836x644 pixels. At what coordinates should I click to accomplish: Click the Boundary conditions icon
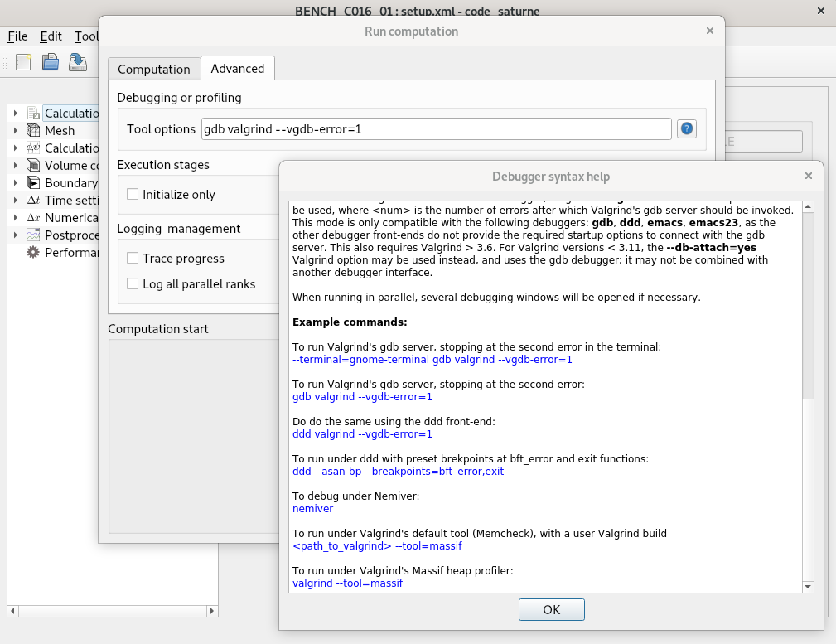pos(31,182)
